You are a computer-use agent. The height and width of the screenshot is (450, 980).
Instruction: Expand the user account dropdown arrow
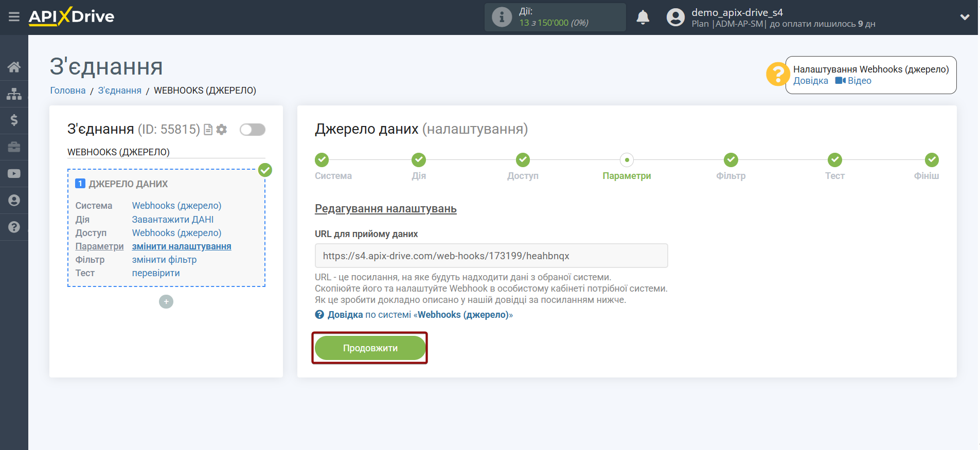(x=965, y=17)
